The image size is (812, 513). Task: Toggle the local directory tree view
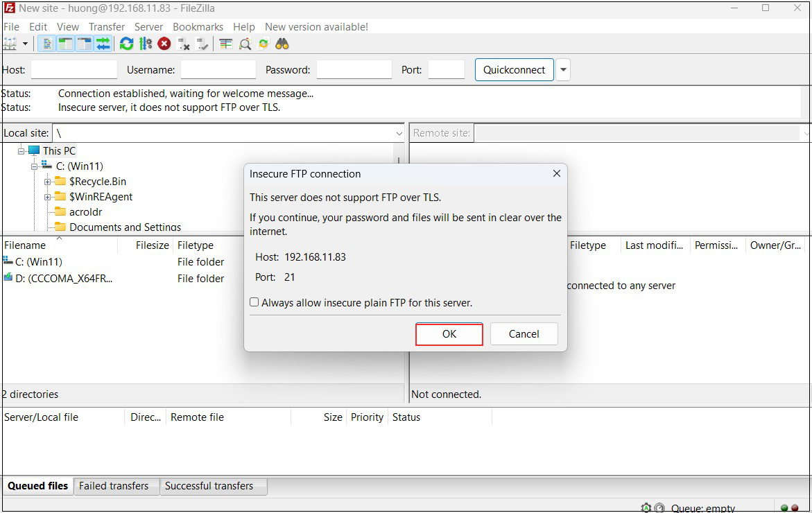pos(65,44)
